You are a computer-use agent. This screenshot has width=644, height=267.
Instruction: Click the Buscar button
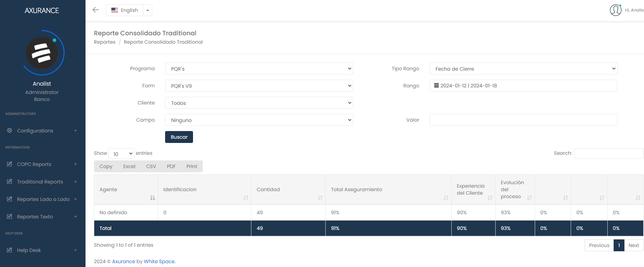click(179, 137)
